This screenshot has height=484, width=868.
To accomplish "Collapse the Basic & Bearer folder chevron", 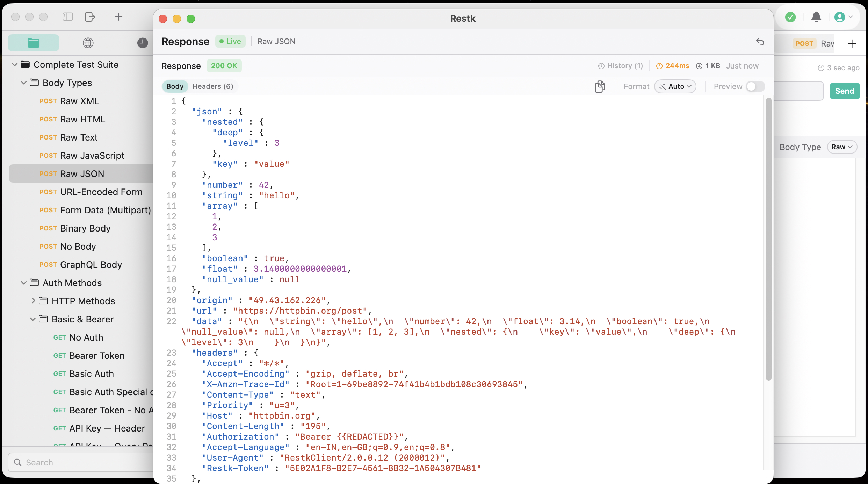I will point(33,319).
